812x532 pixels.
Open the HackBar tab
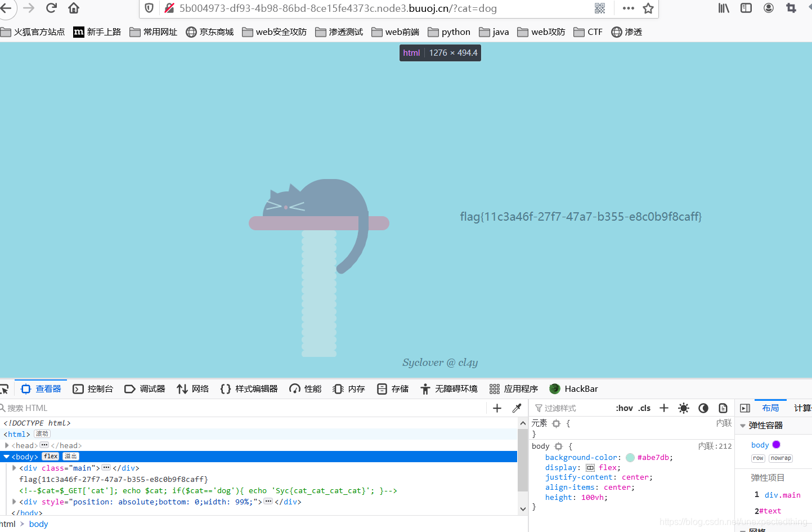pyautogui.click(x=573, y=389)
